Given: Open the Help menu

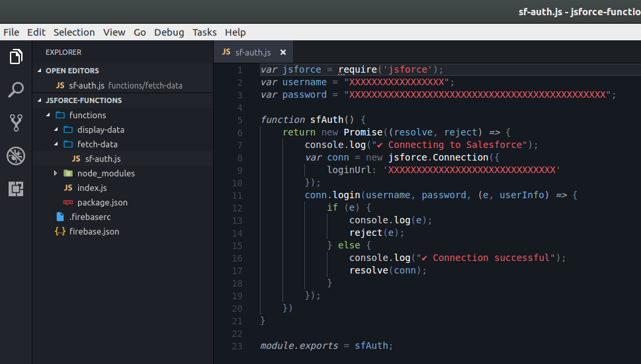Looking at the screenshot, I should tap(235, 32).
